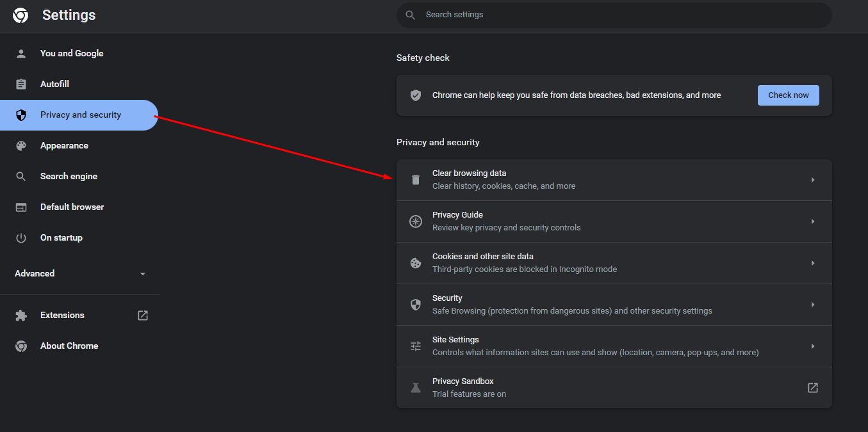Click 'Review key privacy and security controls' text
Screen dimensions: 868x432
click(507, 228)
